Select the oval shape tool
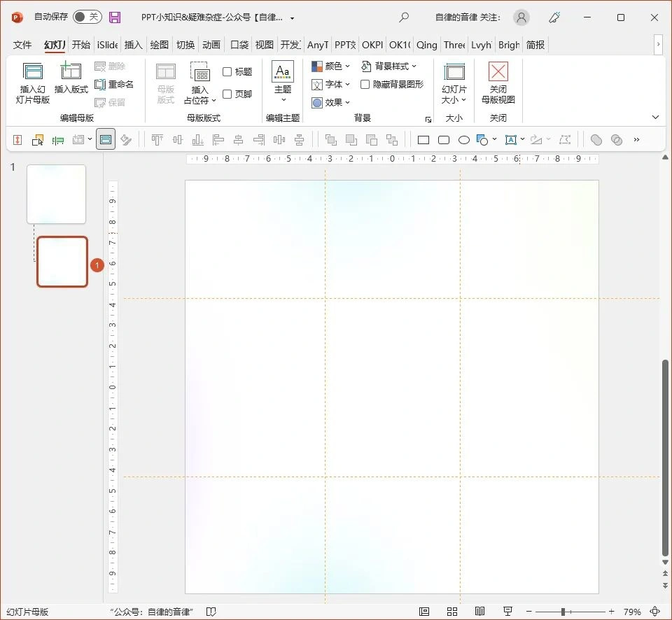672x620 pixels. pyautogui.click(x=463, y=140)
